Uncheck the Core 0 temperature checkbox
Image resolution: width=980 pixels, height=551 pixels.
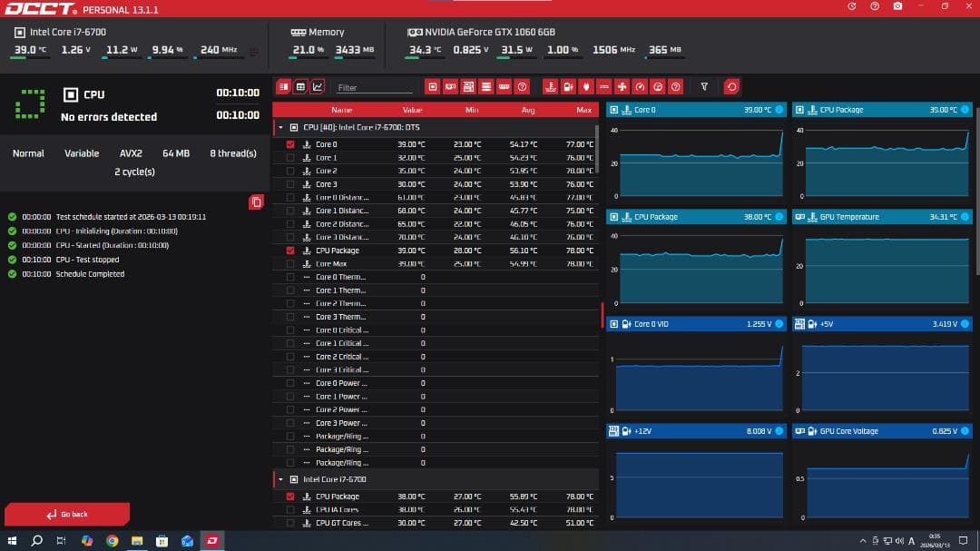tap(290, 144)
